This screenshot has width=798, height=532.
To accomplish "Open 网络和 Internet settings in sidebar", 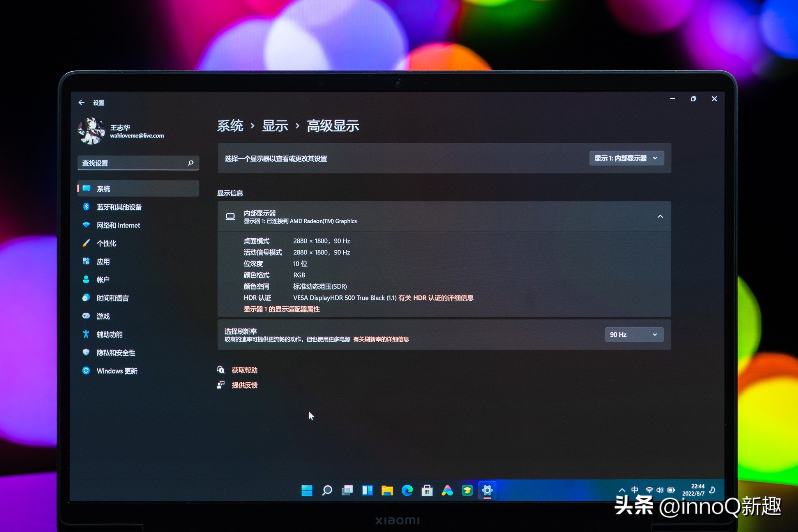I will (118, 225).
